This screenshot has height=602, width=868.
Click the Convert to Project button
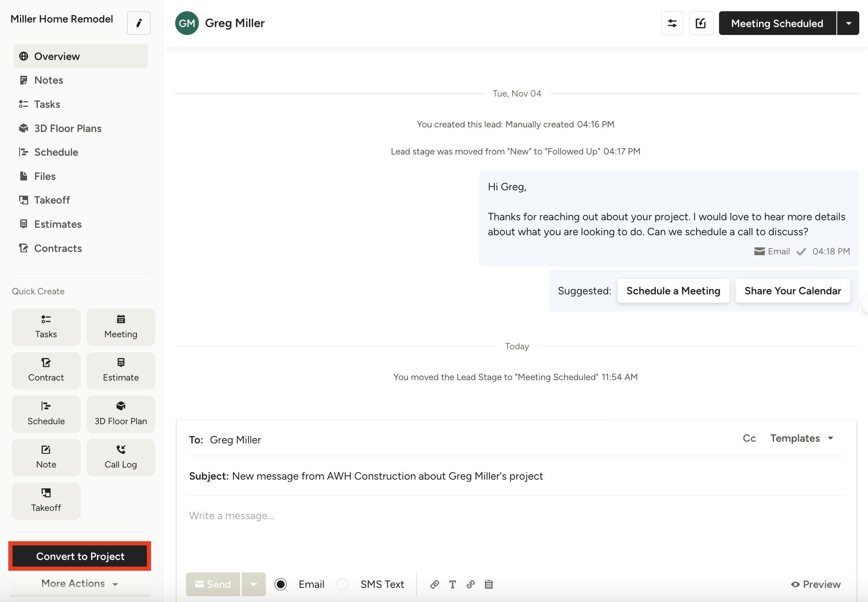pos(80,556)
